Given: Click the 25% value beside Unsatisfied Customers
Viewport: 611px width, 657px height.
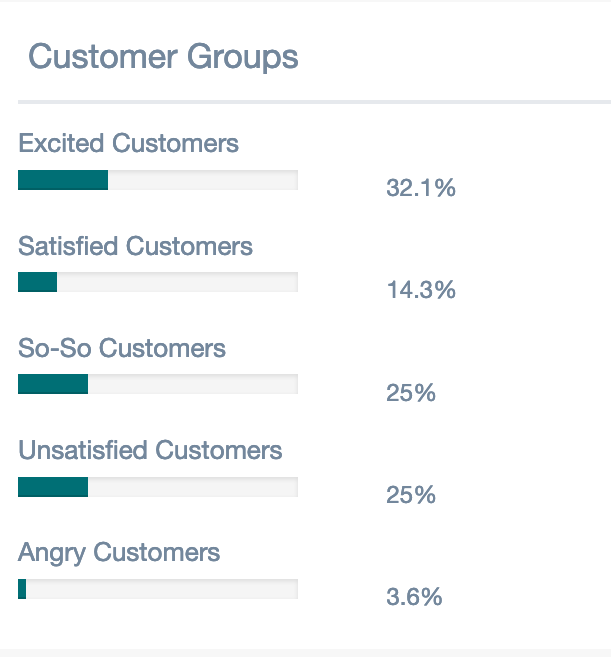Looking at the screenshot, I should pyautogui.click(x=411, y=495).
